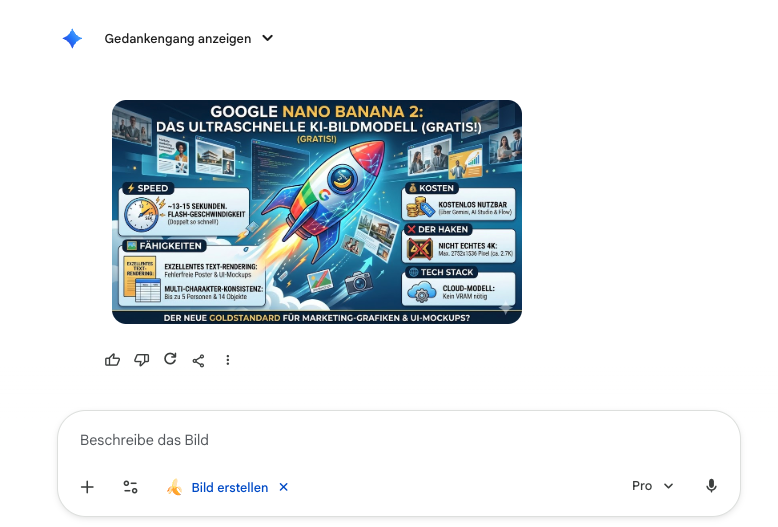The height and width of the screenshot is (527, 778).
Task: Click the 'Gedankengang anzeigen' label
Action: 178,39
